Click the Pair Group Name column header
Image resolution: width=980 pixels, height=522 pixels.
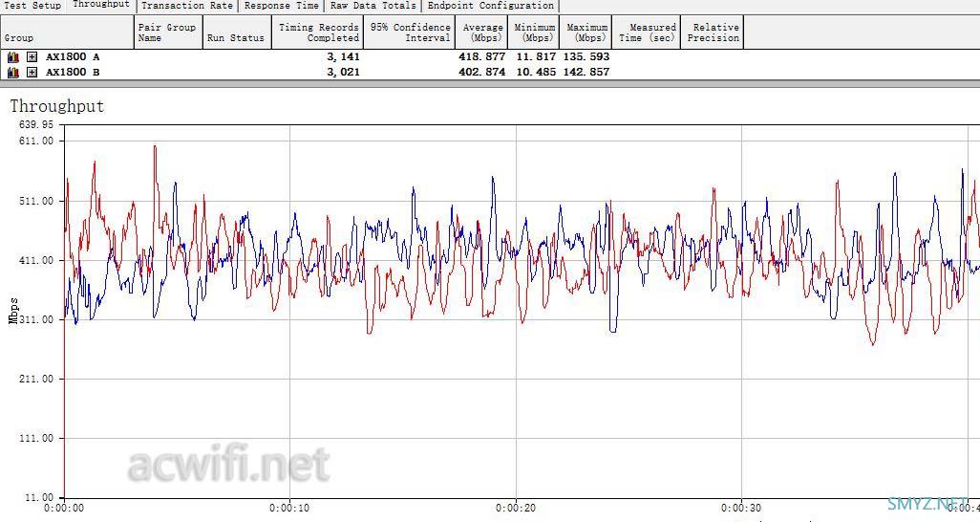coord(168,33)
